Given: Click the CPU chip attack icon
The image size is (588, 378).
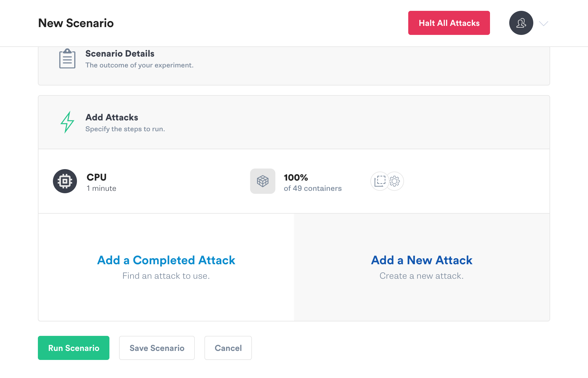Looking at the screenshot, I should coord(65,181).
